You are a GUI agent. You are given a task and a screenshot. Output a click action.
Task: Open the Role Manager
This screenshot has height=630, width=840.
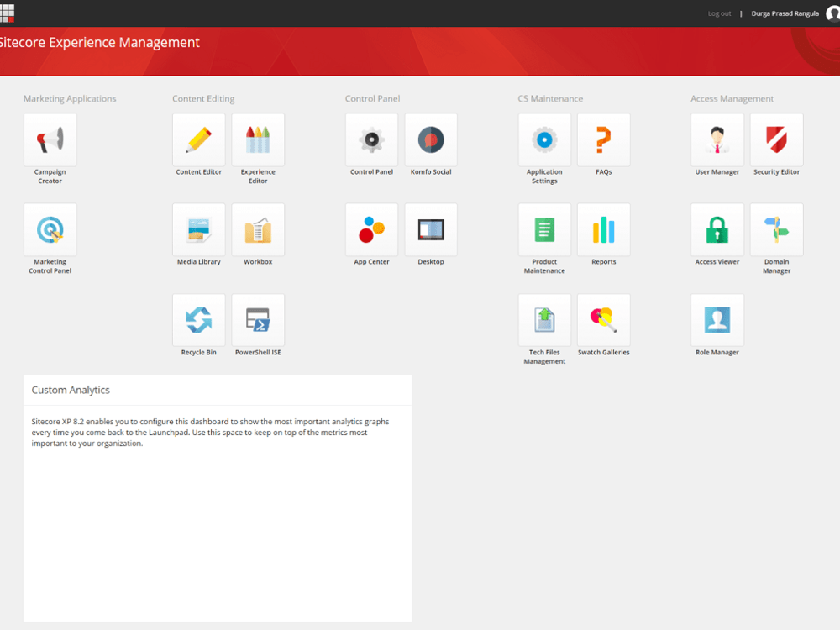717,320
